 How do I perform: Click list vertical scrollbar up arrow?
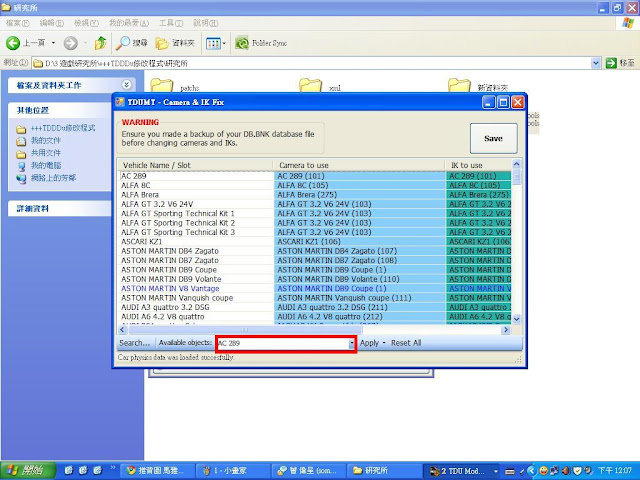pyautogui.click(x=516, y=164)
